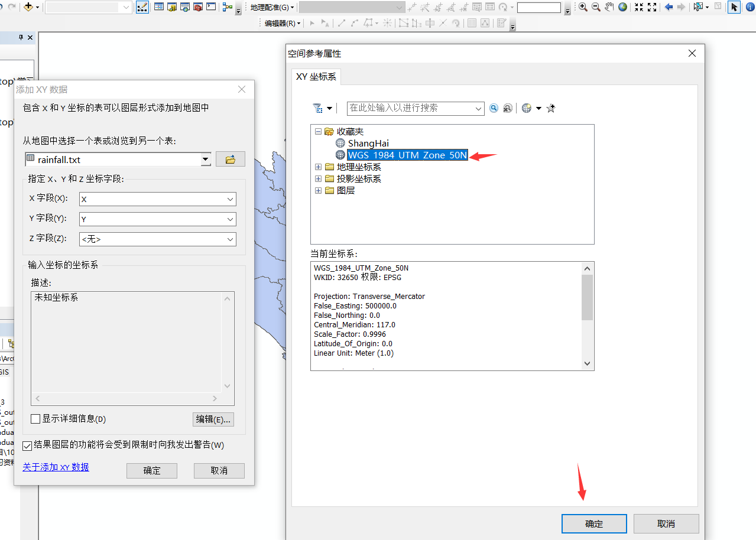Select the Fixed Zoom In magnifier
Viewport: 756px width, 540px height.
[x=583, y=7]
